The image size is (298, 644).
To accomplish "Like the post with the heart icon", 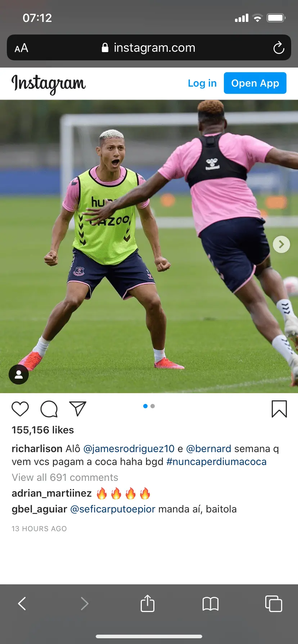I will tap(20, 409).
